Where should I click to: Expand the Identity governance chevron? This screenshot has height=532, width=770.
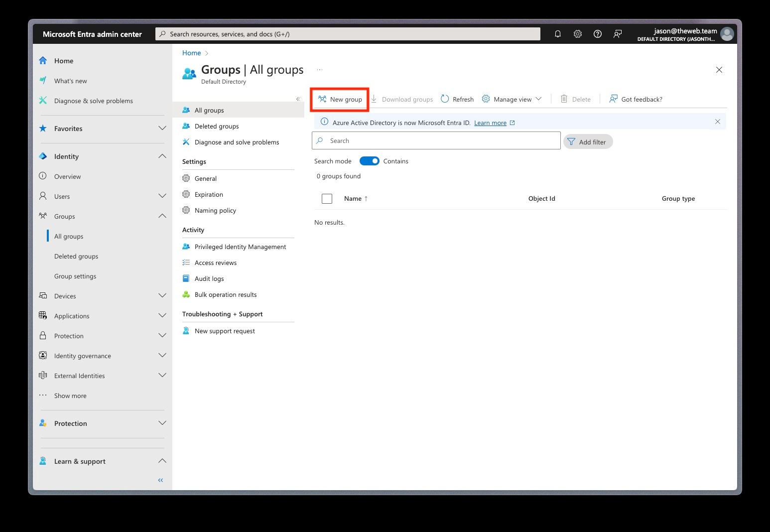tap(162, 356)
